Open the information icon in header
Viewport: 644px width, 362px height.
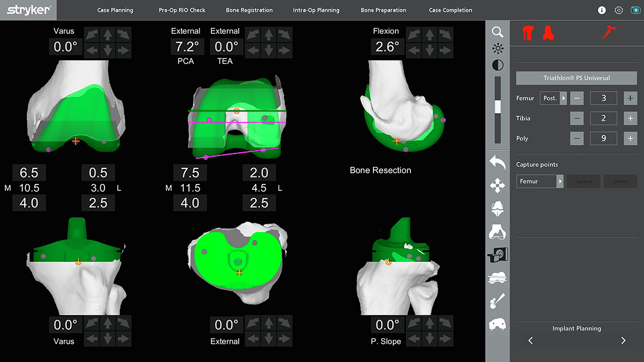click(x=602, y=10)
